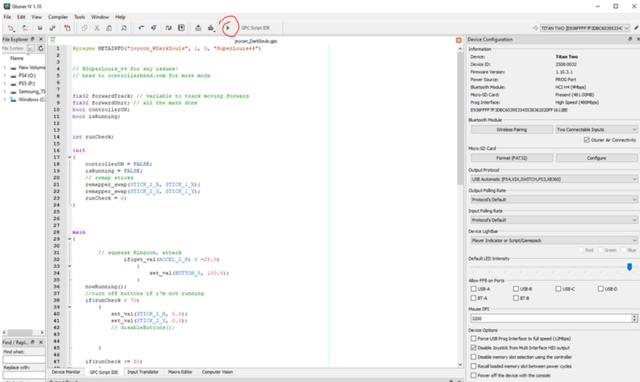This screenshot has height=382, width=640.
Task: Click the New file toolbar icon
Action: [11, 28]
